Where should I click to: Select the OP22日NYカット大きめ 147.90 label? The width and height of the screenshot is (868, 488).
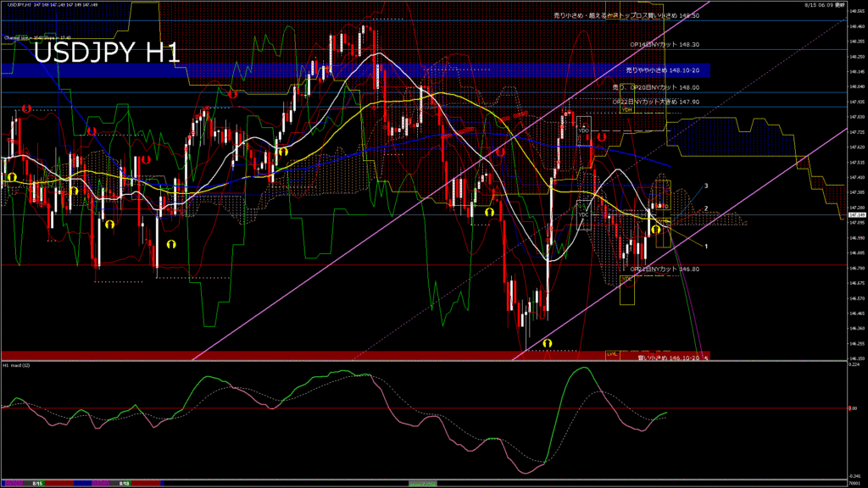656,102
